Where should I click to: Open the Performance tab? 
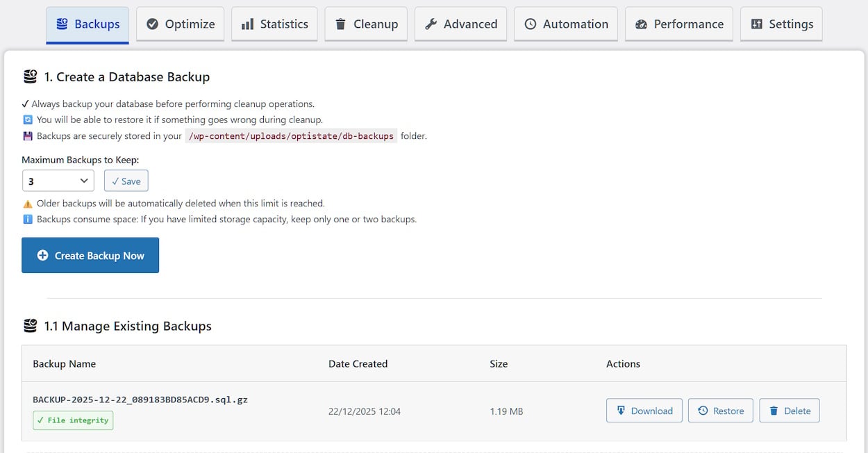click(x=679, y=24)
